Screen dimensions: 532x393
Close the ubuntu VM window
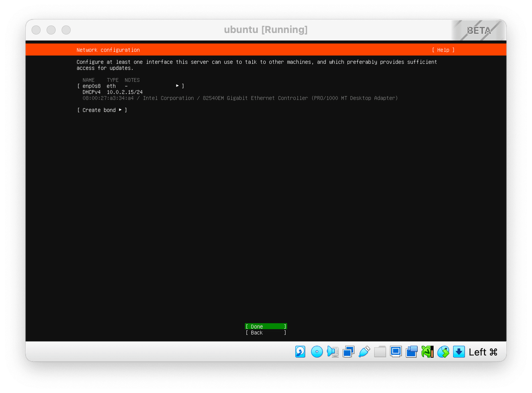pyautogui.click(x=36, y=30)
